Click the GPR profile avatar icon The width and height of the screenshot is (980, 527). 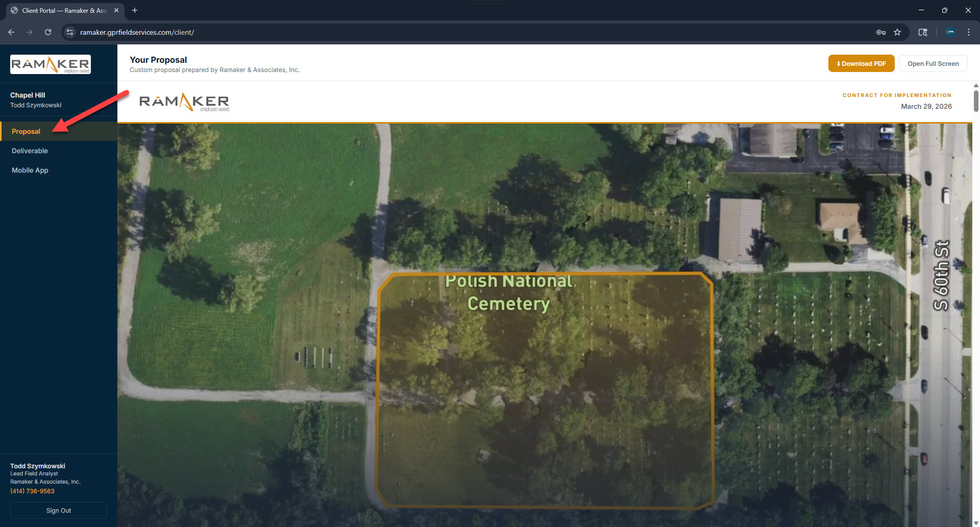click(950, 32)
